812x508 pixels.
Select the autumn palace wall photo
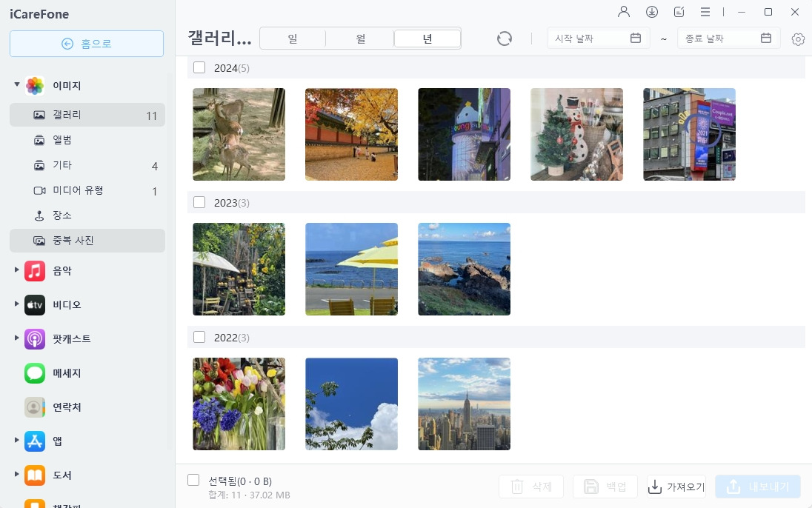pyautogui.click(x=352, y=134)
